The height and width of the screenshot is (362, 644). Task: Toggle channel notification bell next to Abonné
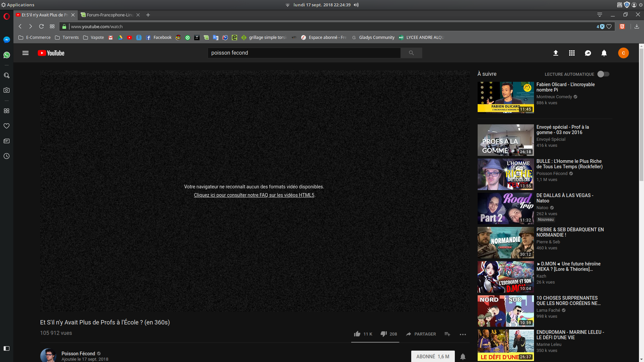tap(463, 357)
